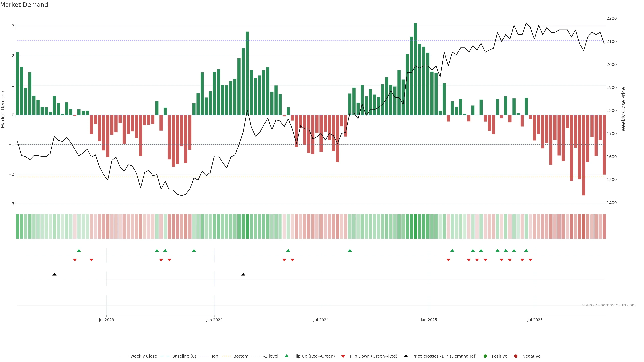Image resolution: width=644 pixels, height=362 pixels.
Task: Click the Market Demand chart title
Action: coord(24,5)
